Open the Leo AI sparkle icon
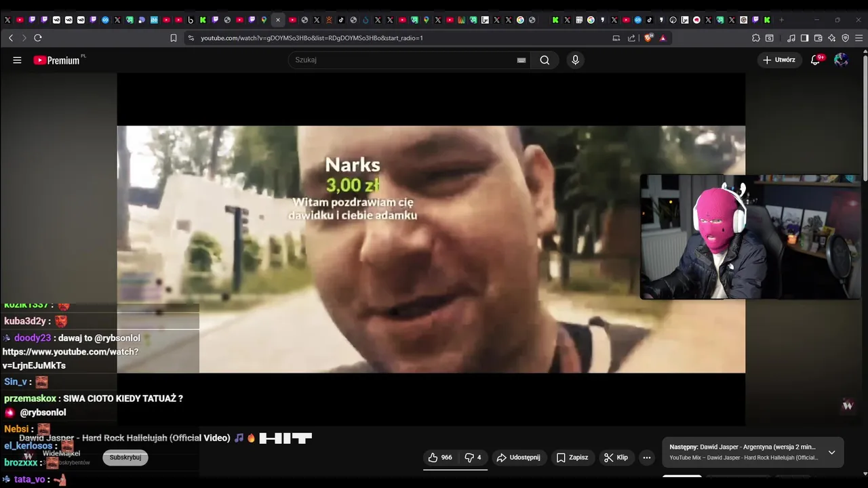Viewport: 868px width, 488px height. coord(832,38)
